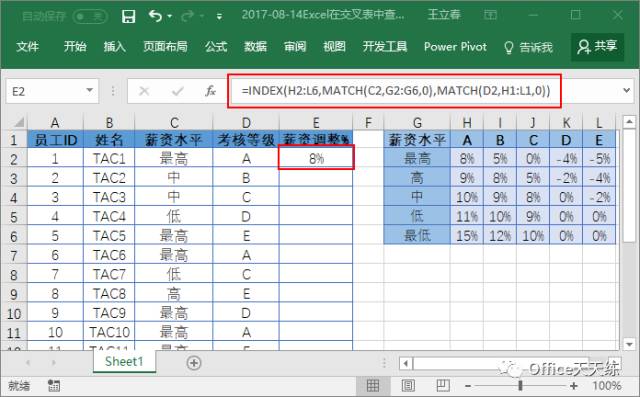This screenshot has width=640, height=397.
Task: Click the horizontal scrollbar left arrow
Action: click(x=406, y=363)
